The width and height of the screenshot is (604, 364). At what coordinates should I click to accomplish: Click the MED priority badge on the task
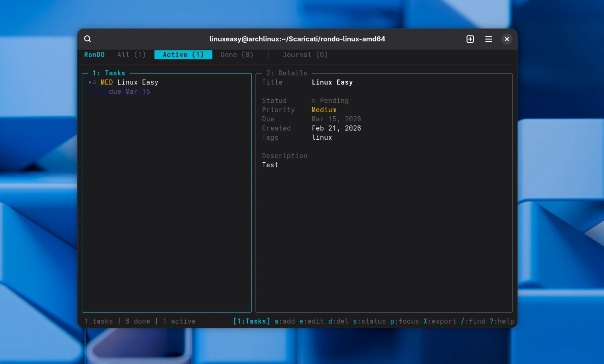(106, 82)
